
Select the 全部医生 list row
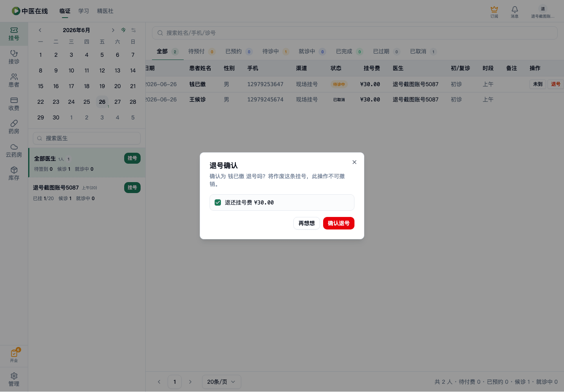(87, 163)
